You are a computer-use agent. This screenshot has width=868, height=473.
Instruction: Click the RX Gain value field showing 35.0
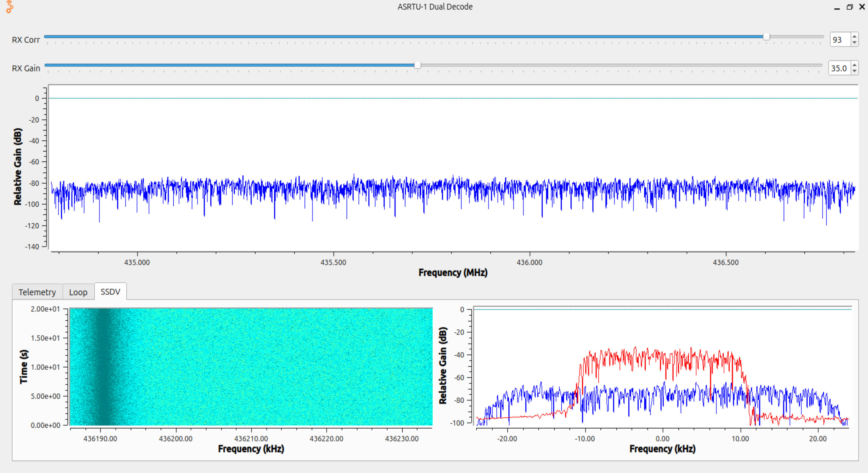click(838, 68)
